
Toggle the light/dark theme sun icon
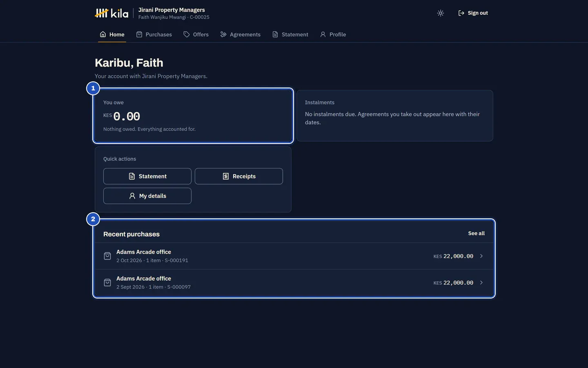pyautogui.click(x=440, y=13)
